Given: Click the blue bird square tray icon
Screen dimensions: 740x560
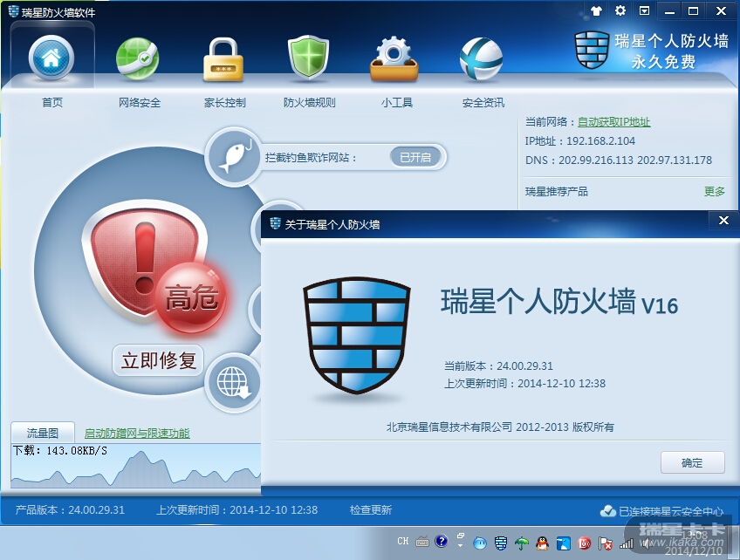Looking at the screenshot, I should pos(564,543).
